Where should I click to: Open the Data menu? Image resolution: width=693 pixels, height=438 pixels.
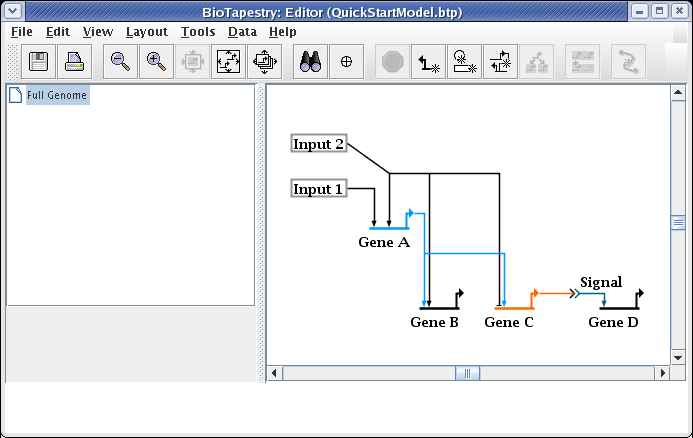(242, 31)
